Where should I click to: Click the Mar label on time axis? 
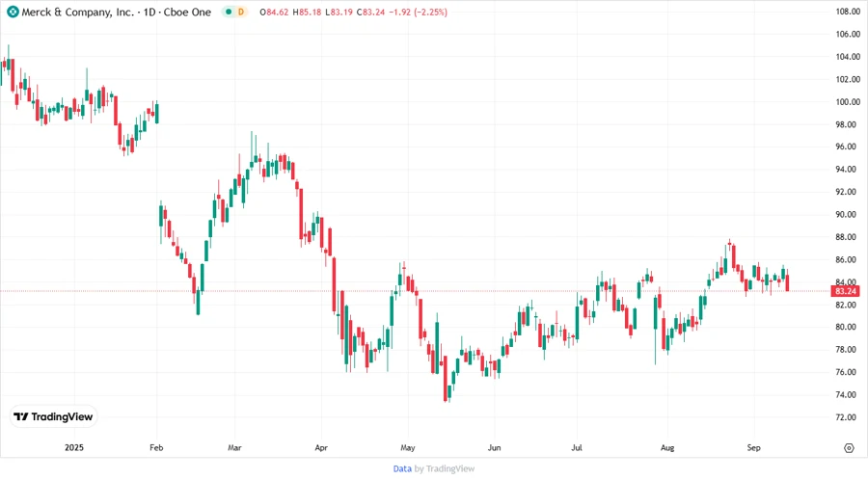tap(234, 447)
